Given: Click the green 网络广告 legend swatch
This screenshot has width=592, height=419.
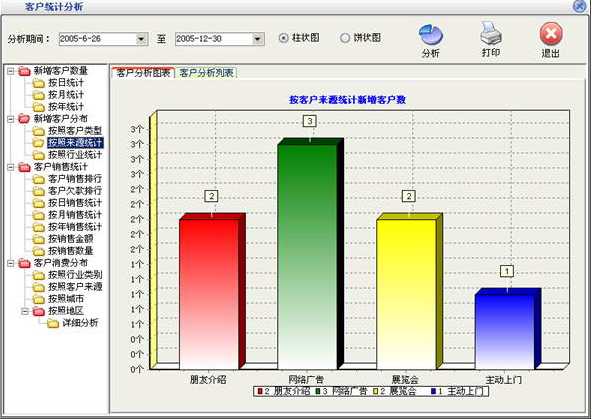Looking at the screenshot, I should pos(318,391).
